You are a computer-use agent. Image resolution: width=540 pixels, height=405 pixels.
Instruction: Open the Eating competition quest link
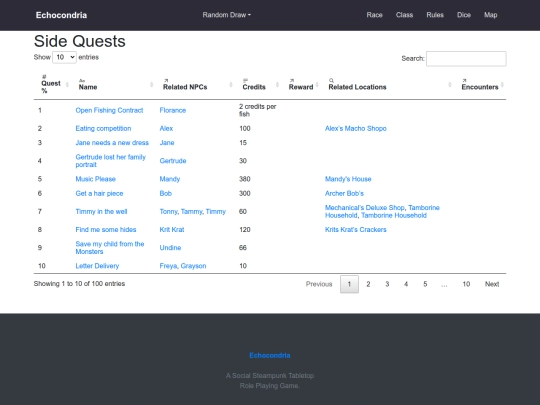103,128
